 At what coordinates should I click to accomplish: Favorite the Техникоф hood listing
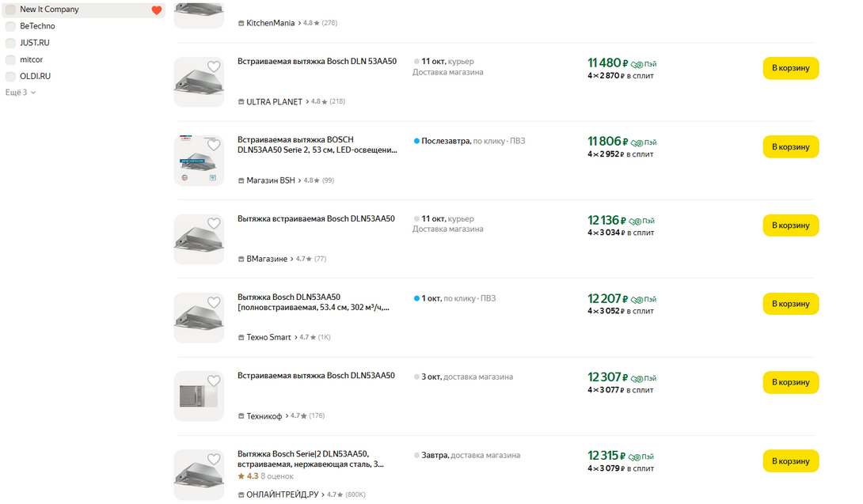[x=214, y=381]
